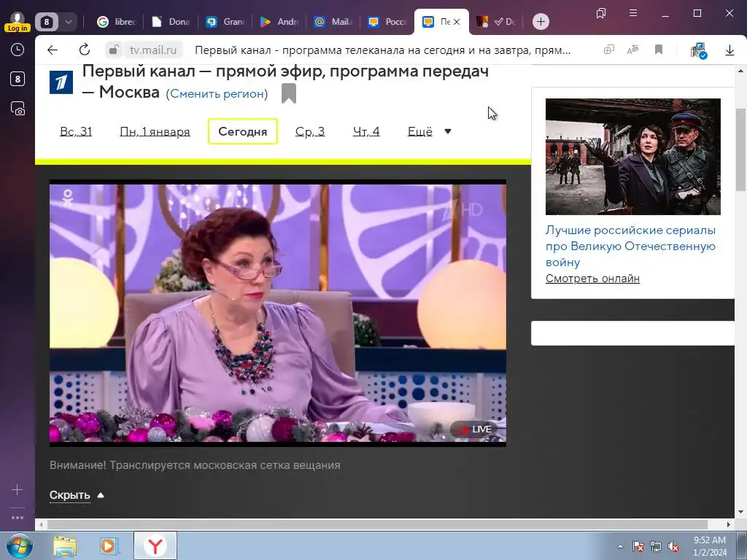The width and height of the screenshot is (747, 560).
Task: Switch to the Росс tab
Action: (x=387, y=21)
